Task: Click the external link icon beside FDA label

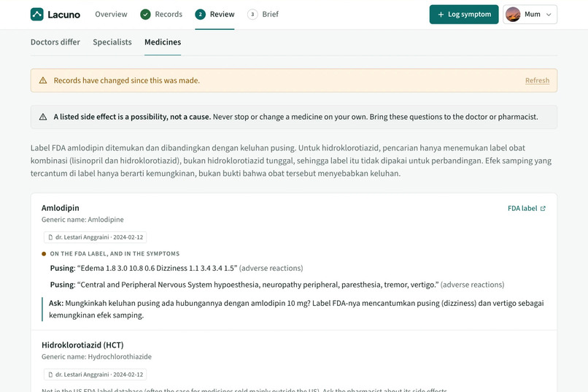Action: click(543, 209)
